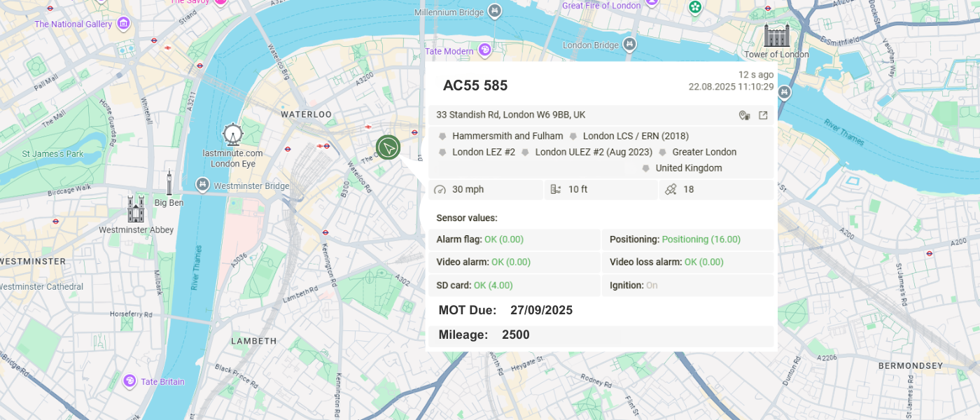Click the Tate Britain map label
The image size is (980, 420).
pos(162,381)
